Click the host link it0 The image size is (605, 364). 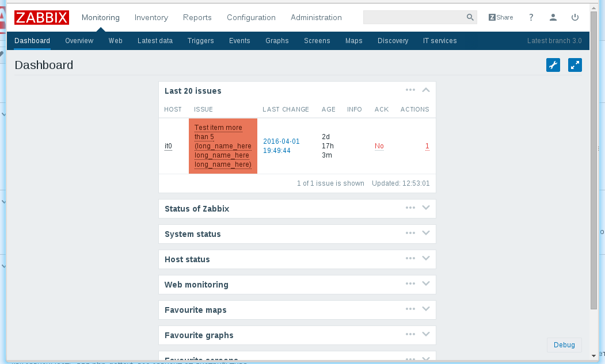tap(168, 145)
